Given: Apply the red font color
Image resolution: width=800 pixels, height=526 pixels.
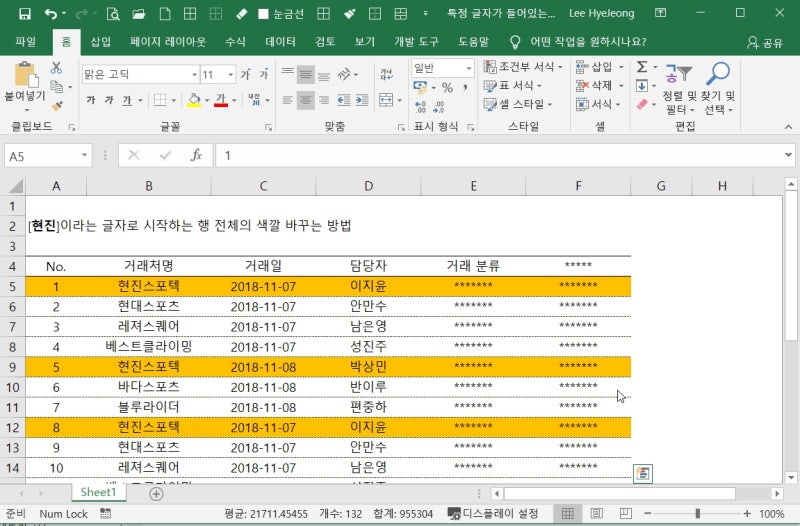Looking at the screenshot, I should (x=220, y=100).
